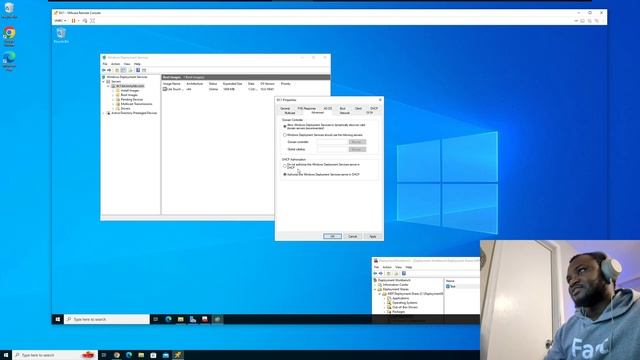640x360 pixels.
Task: Click fullscreen icon in VMware Remote Console toolbar
Action: (93, 20)
